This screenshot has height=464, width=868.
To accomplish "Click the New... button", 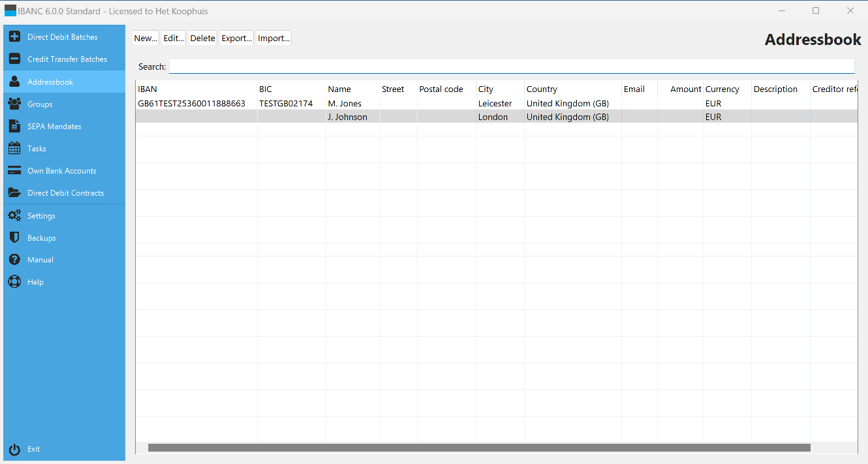I will click(x=146, y=39).
